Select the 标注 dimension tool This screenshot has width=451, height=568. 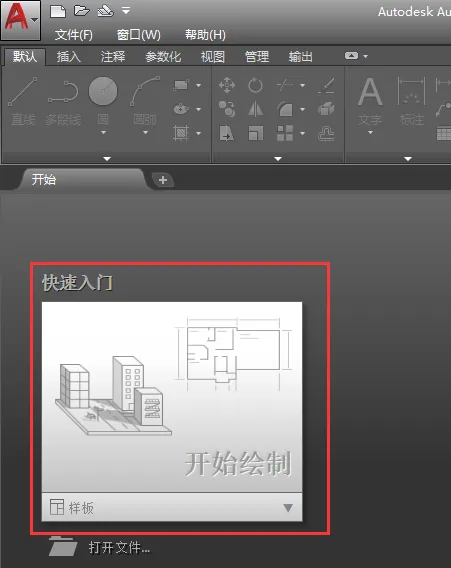[412, 101]
